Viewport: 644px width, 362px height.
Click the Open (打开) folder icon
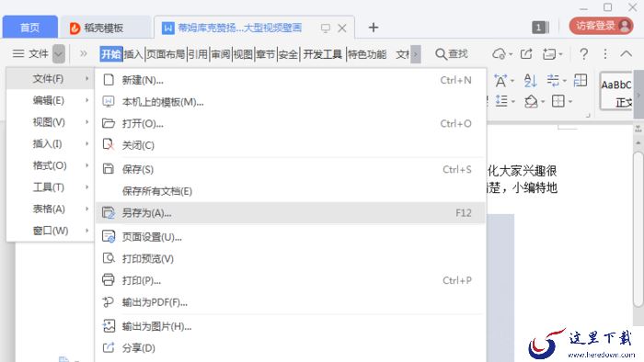pyautogui.click(x=108, y=123)
